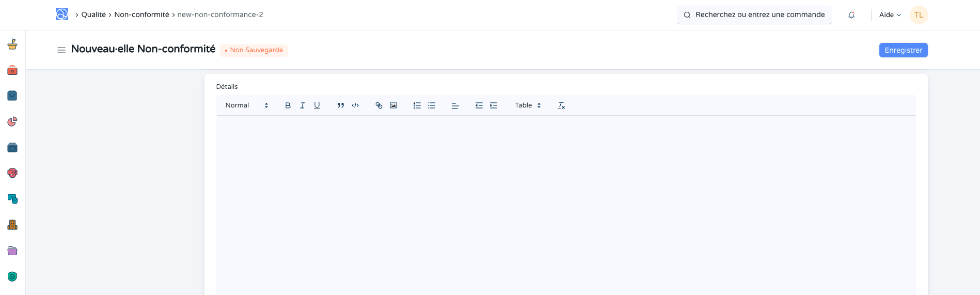Toggle the sidebar hamburger menu

(61, 50)
